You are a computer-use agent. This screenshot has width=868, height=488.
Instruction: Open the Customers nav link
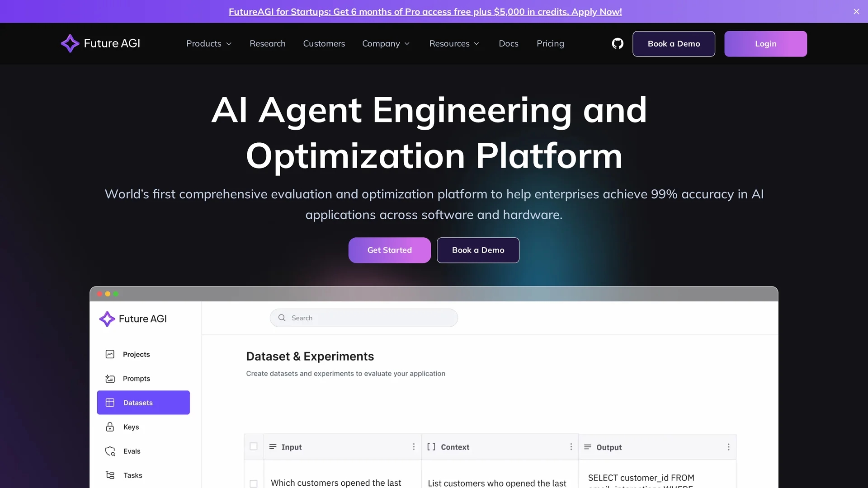[324, 44]
